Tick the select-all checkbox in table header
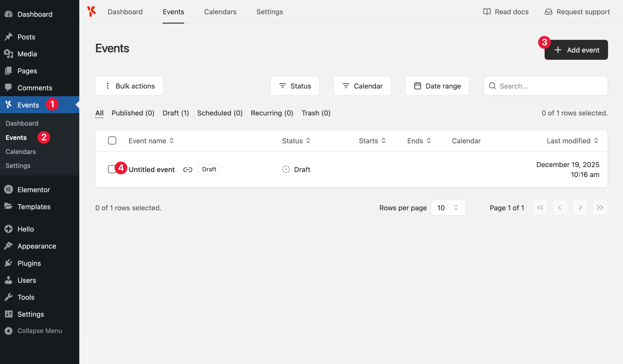The width and height of the screenshot is (623, 364). (112, 141)
